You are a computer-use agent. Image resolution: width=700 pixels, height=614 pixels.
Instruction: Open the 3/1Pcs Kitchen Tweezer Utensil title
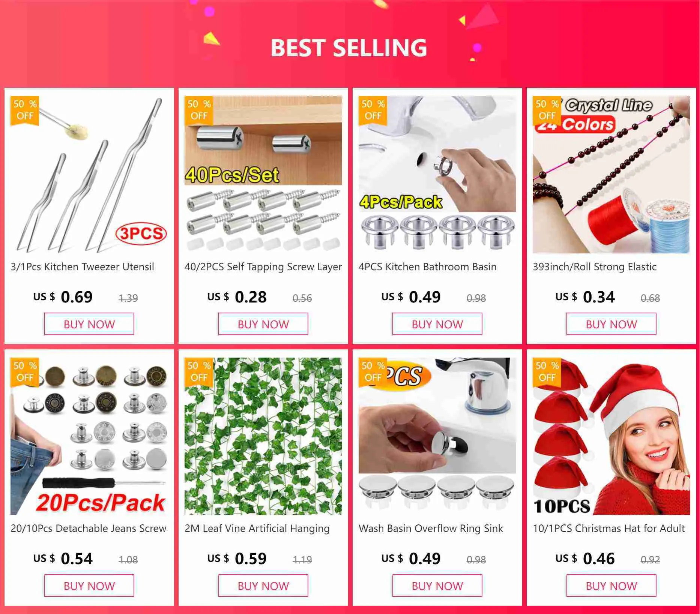[83, 267]
